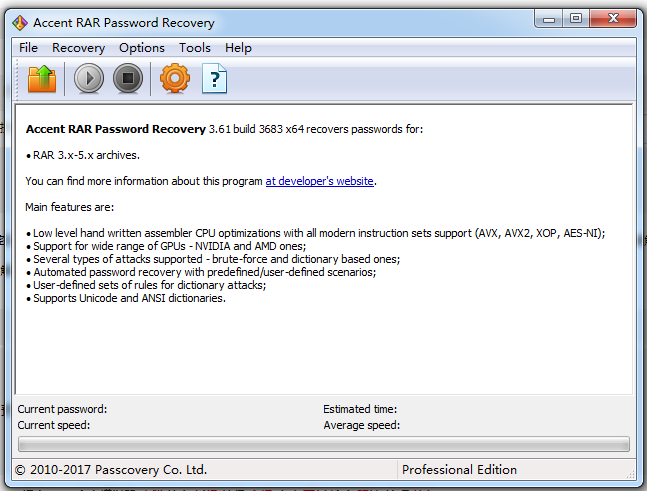This screenshot has width=647, height=491.
Task: Expand the Options menu
Action: (x=142, y=47)
